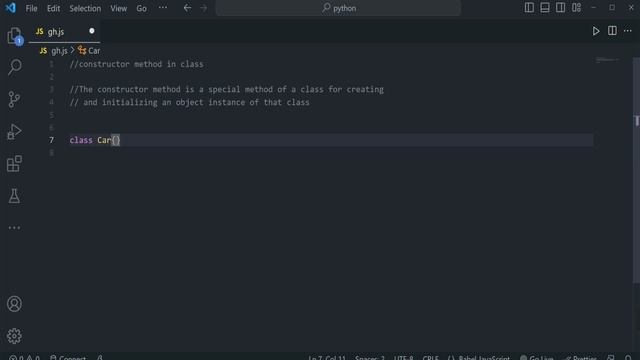Viewport: 640px width, 360px height.
Task: Click the python command center search box
Action: [x=338, y=8]
